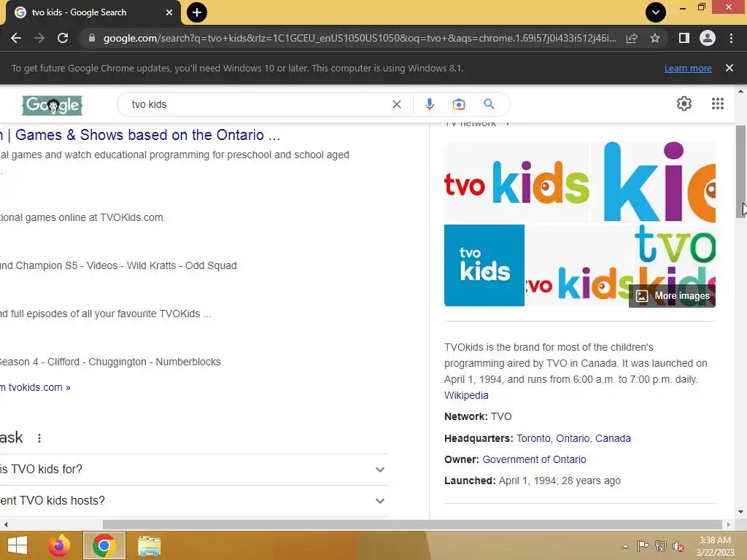
Task: Open more results from tvokids.com link
Action: (x=35, y=387)
